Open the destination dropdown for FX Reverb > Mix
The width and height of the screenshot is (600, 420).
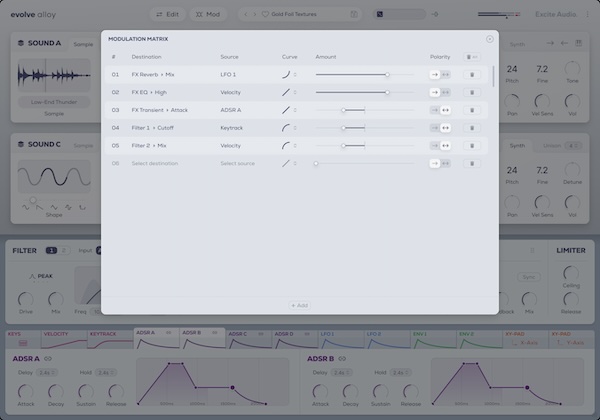(153, 75)
